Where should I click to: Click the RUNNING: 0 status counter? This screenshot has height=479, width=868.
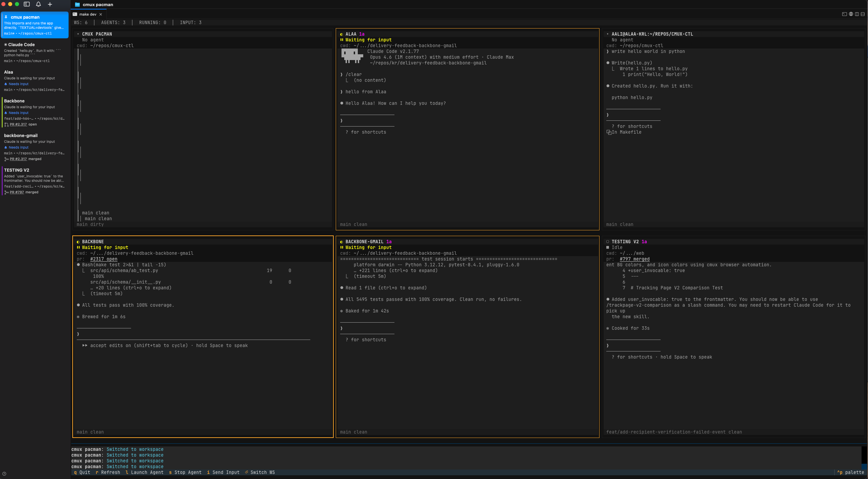(x=153, y=23)
